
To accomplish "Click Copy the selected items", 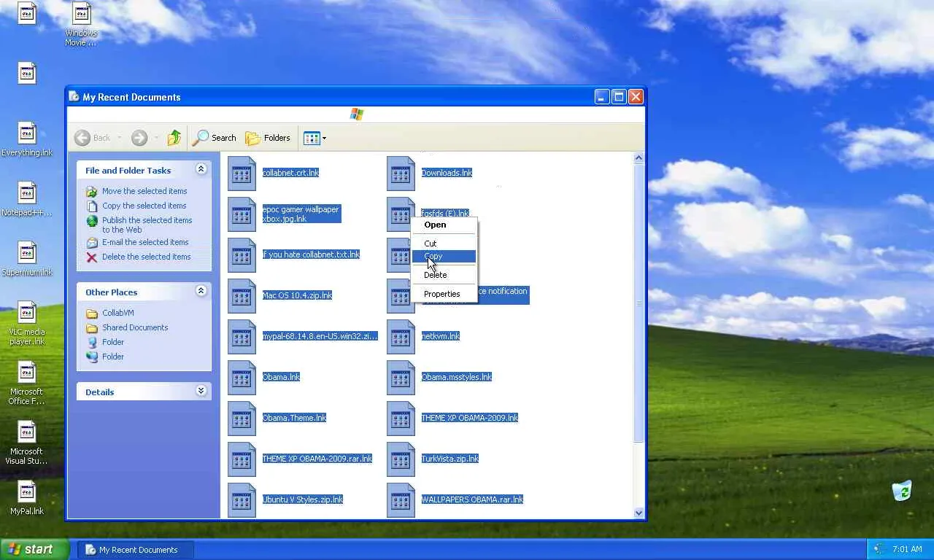I will pyautogui.click(x=144, y=206).
